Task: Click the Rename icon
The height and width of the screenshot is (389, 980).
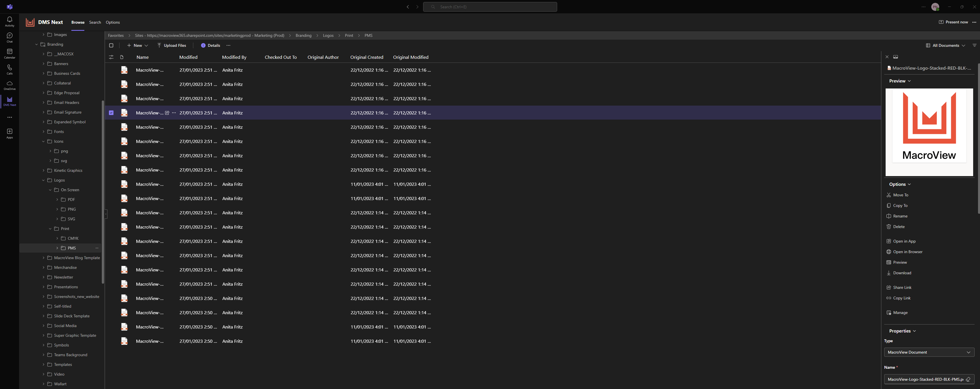Action: coord(889,216)
